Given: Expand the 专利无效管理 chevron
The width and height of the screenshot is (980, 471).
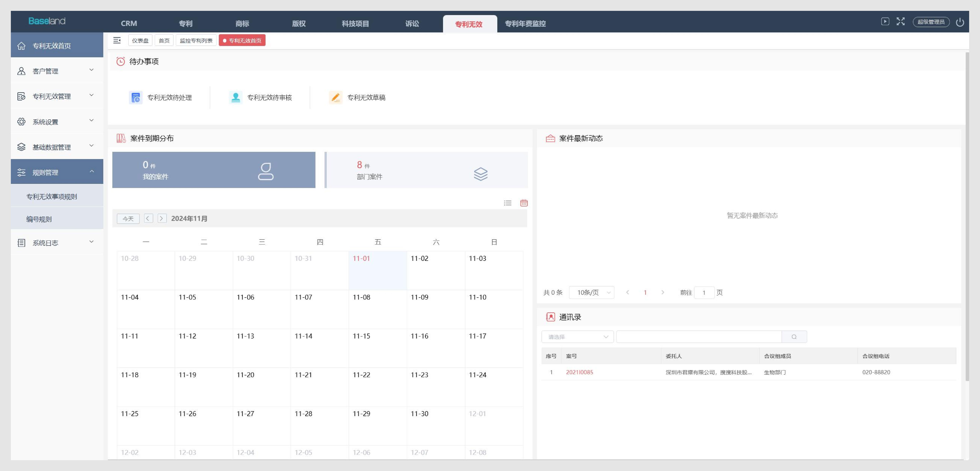Looking at the screenshot, I should [91, 95].
